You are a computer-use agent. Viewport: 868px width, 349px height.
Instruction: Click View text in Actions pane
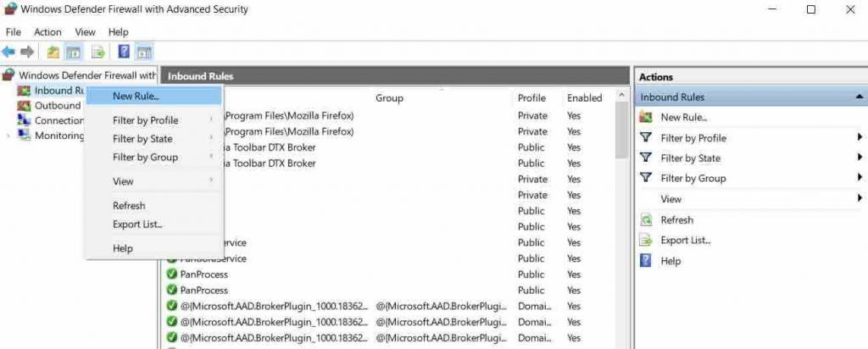pyautogui.click(x=671, y=198)
